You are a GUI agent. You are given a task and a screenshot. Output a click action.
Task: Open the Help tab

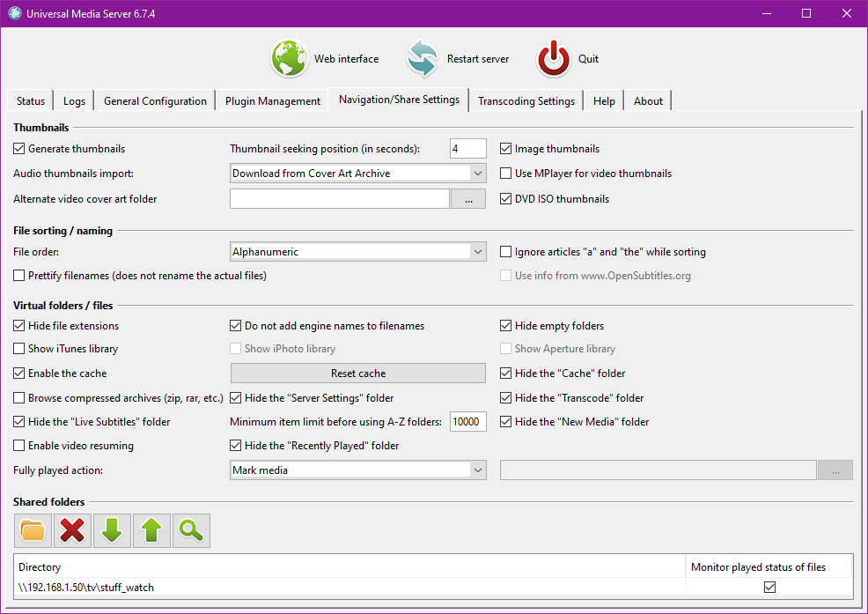[x=604, y=100]
